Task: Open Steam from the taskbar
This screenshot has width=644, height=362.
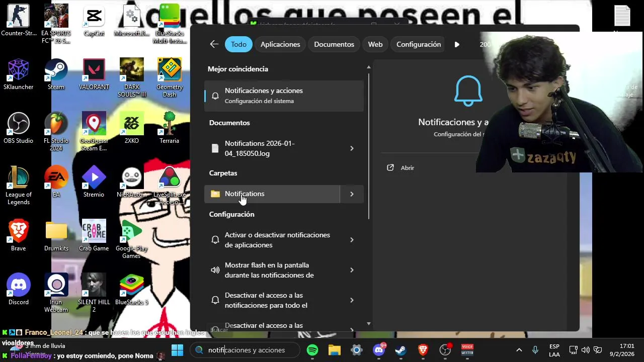Action: pos(401,350)
